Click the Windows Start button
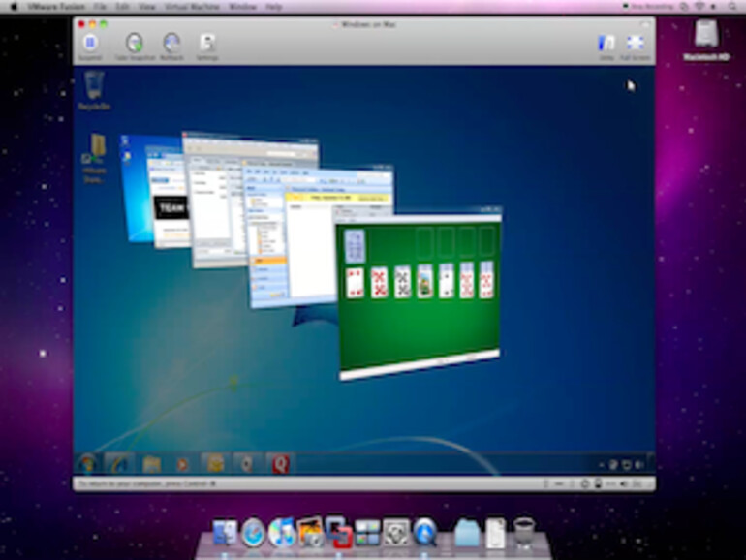Image resolution: width=746 pixels, height=560 pixels. pos(89,464)
